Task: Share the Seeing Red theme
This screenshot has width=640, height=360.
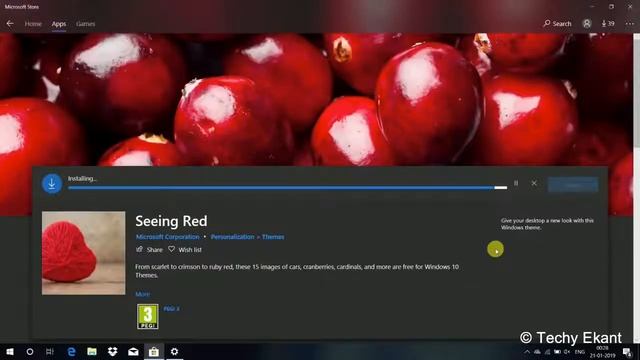Action: pos(149,249)
